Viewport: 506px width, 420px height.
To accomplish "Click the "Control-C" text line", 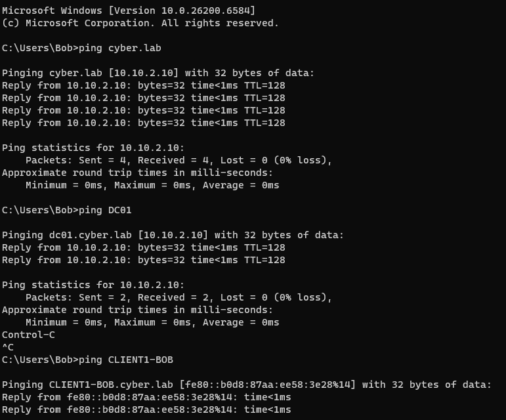I will (x=28, y=335).
